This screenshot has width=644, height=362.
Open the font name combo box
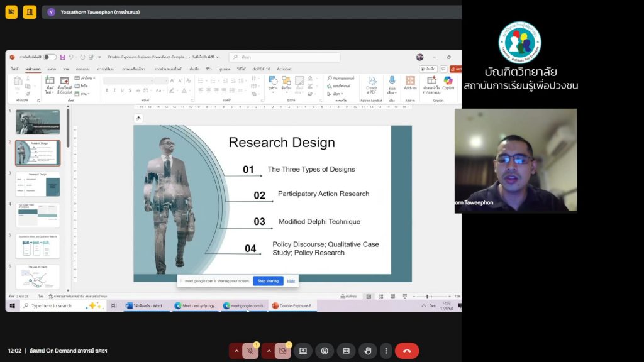pos(128,80)
